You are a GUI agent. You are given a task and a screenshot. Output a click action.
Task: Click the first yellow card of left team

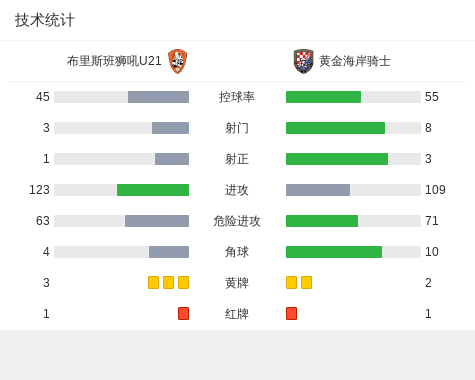click(153, 283)
